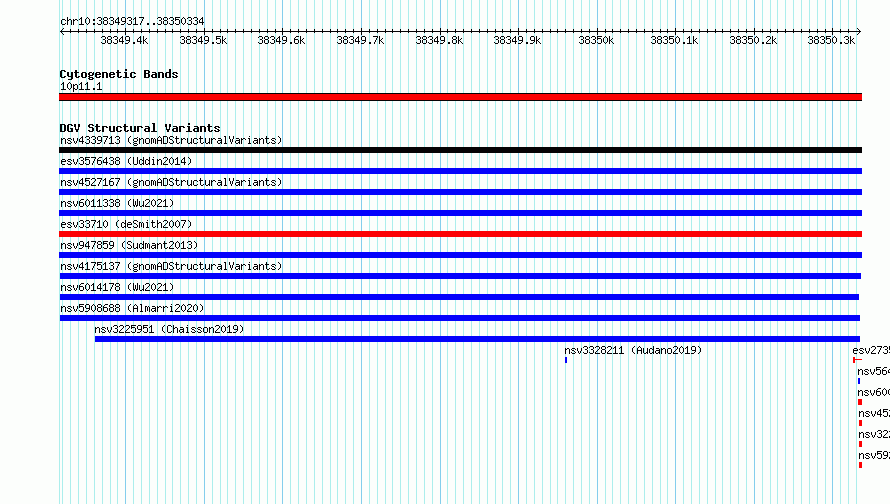Click the 38349.6k ruler tick label
This screenshot has height=504, width=890.
click(x=281, y=40)
